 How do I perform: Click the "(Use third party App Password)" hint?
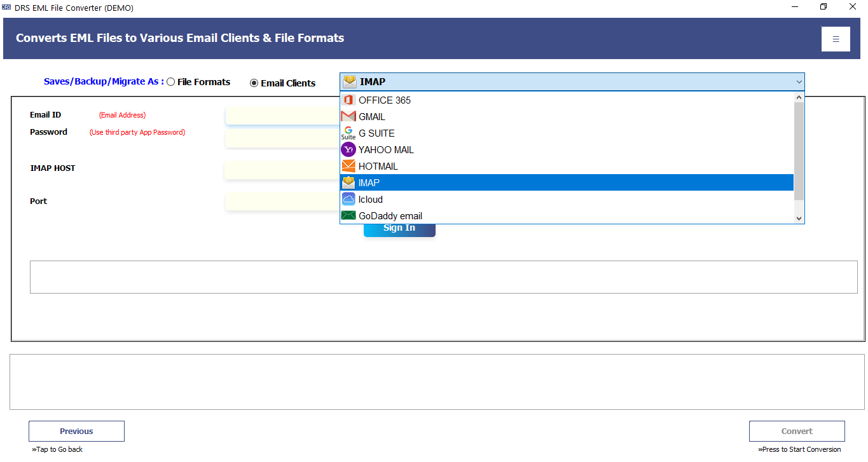pyautogui.click(x=137, y=132)
